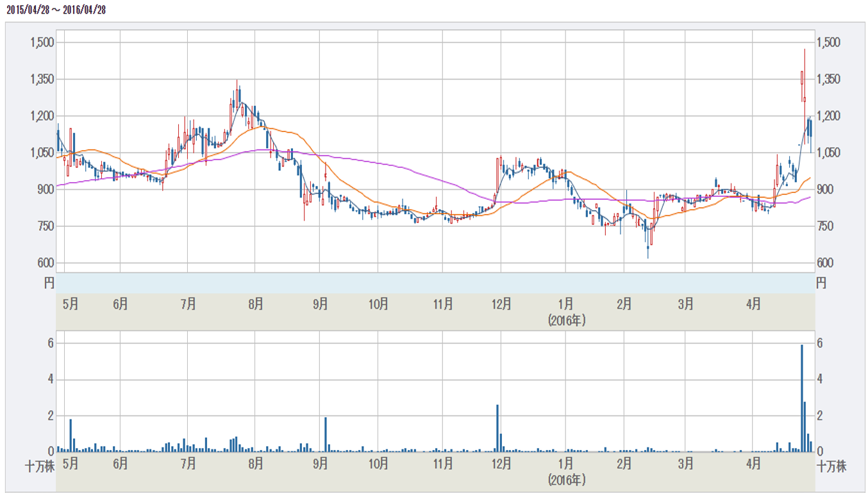The height and width of the screenshot is (493, 868).
Task: Select 8月 label under the price chart
Action: (x=255, y=304)
